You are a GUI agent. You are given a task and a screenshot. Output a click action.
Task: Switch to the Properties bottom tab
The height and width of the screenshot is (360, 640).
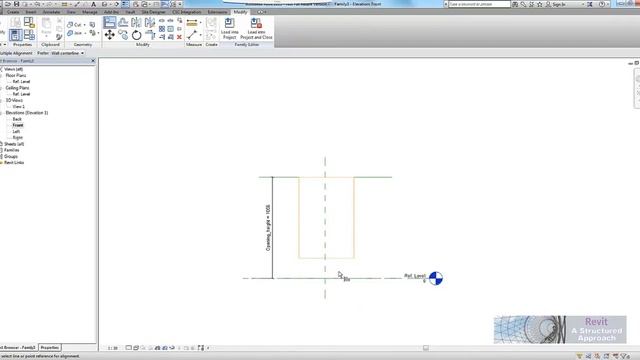click(50, 348)
